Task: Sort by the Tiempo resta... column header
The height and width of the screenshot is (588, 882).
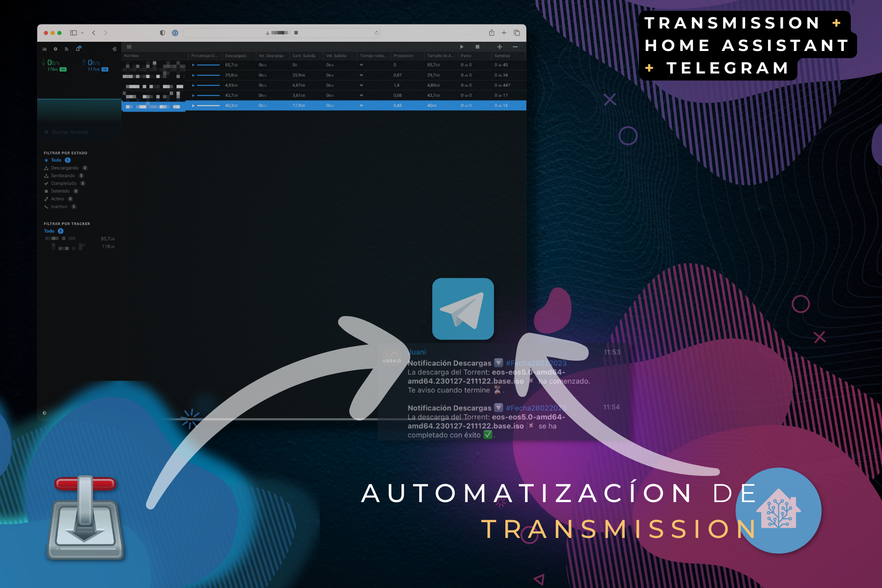Action: 373,56
